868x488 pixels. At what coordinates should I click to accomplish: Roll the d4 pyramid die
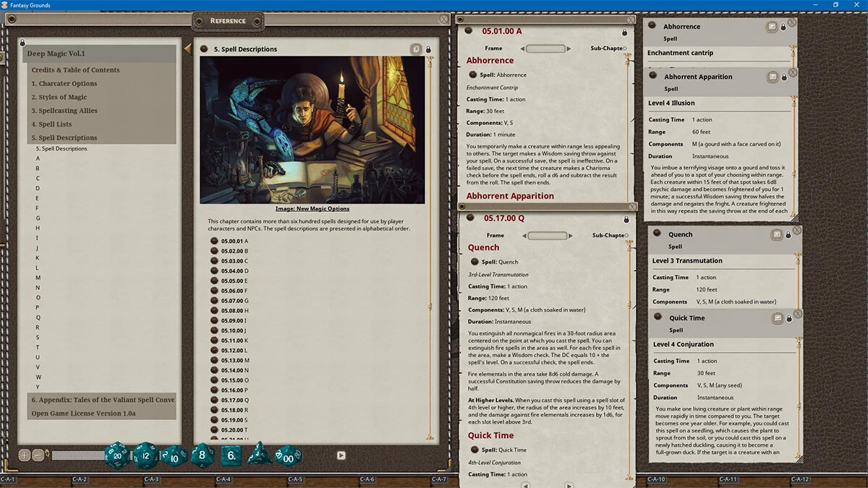click(260, 455)
